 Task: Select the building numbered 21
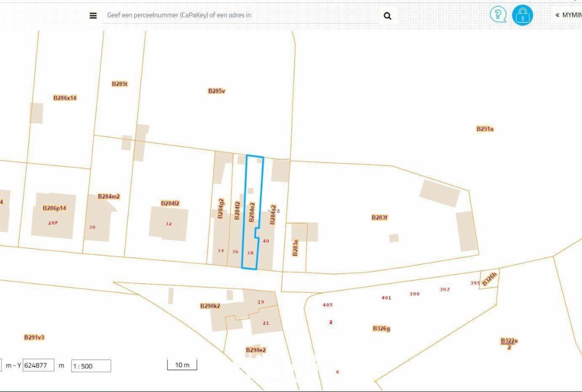coord(266,323)
